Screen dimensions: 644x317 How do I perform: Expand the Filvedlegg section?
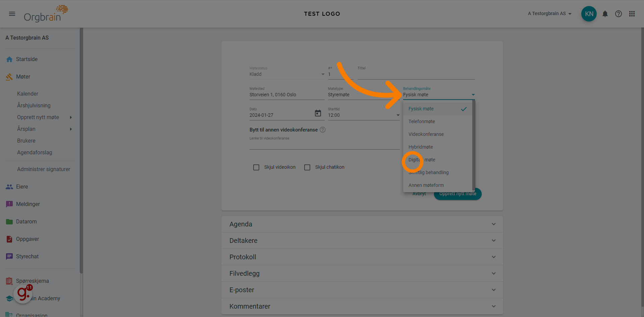362,273
